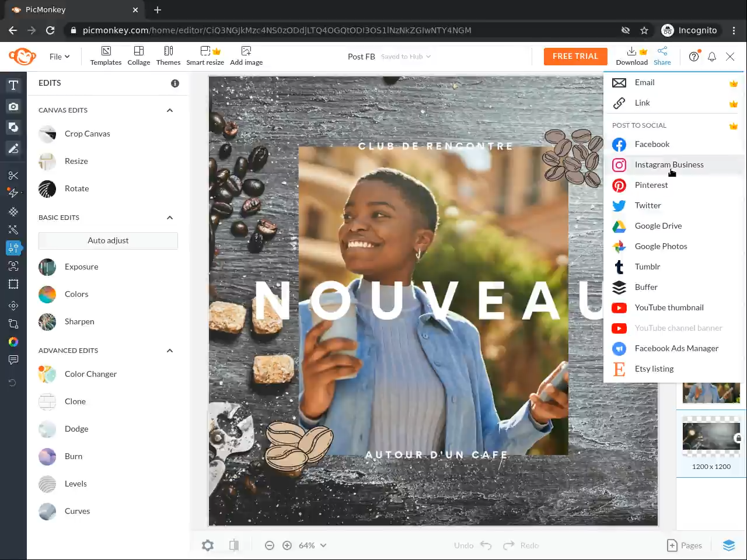747x560 pixels.
Task: Open Templates from top toolbar
Action: tap(106, 56)
